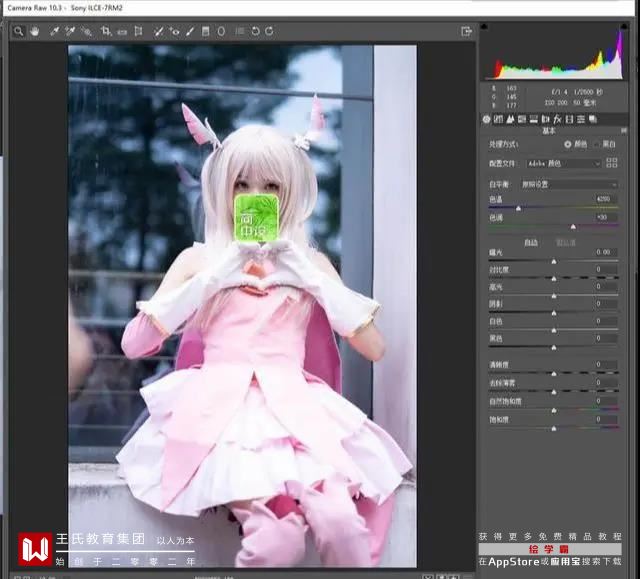Select the Adjustment Brush tool
This screenshot has width=640, height=579.
click(x=190, y=31)
